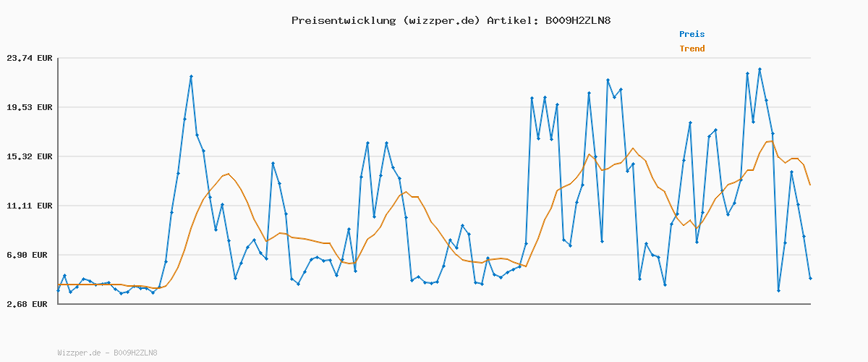Click the lowest price dip near the right edge
This screenshot has height=362, width=868.
778,290
